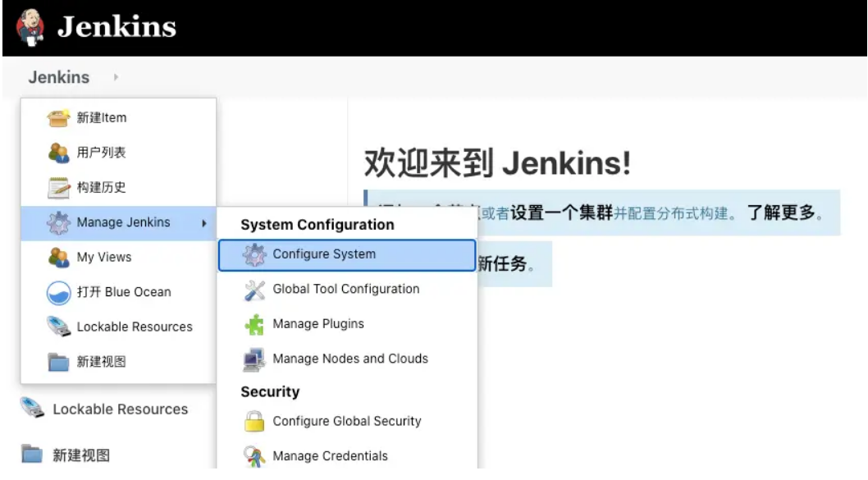Click the Configure Global Security padlock icon
The height and width of the screenshot is (480, 868).
pos(254,421)
